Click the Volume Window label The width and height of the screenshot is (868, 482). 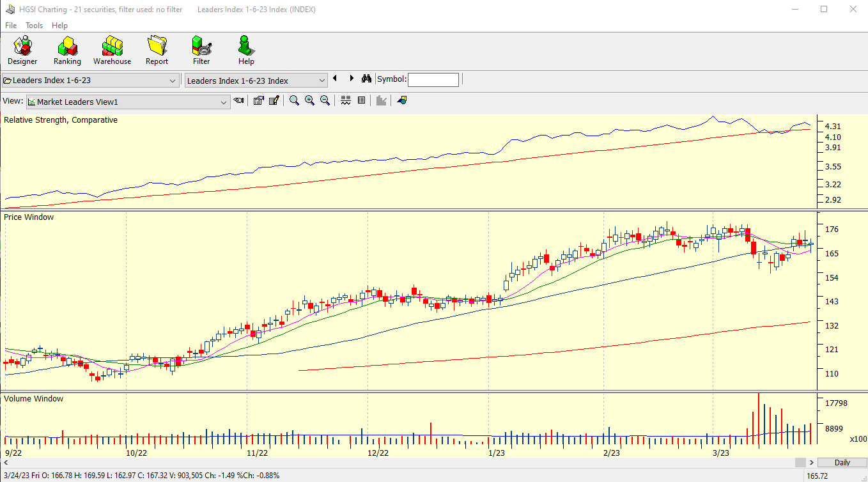(x=34, y=399)
